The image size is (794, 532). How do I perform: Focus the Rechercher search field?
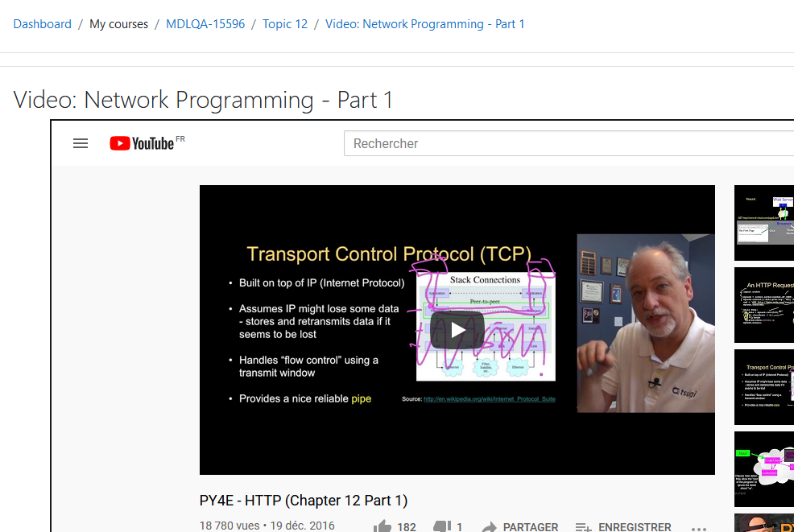coord(569,144)
